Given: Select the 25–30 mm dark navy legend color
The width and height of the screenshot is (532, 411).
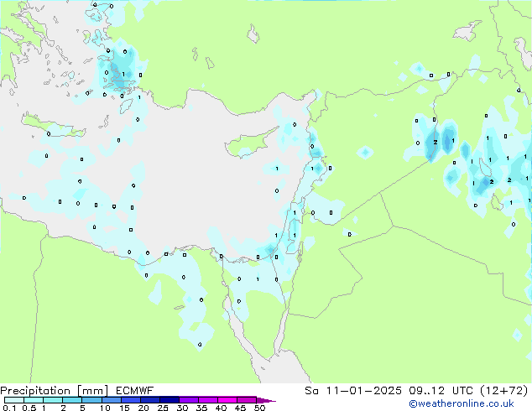Looking at the screenshot, I should tap(169, 400).
